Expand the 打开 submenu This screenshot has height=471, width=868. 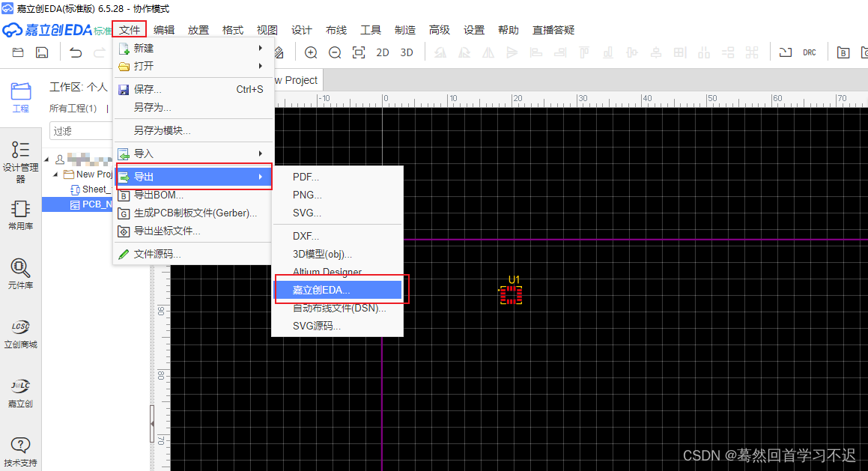point(193,66)
